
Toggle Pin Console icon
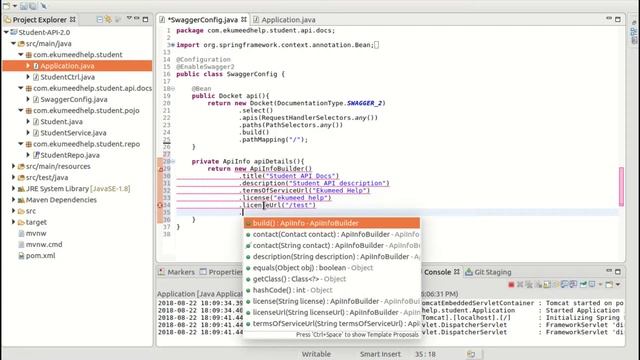tap(583, 284)
